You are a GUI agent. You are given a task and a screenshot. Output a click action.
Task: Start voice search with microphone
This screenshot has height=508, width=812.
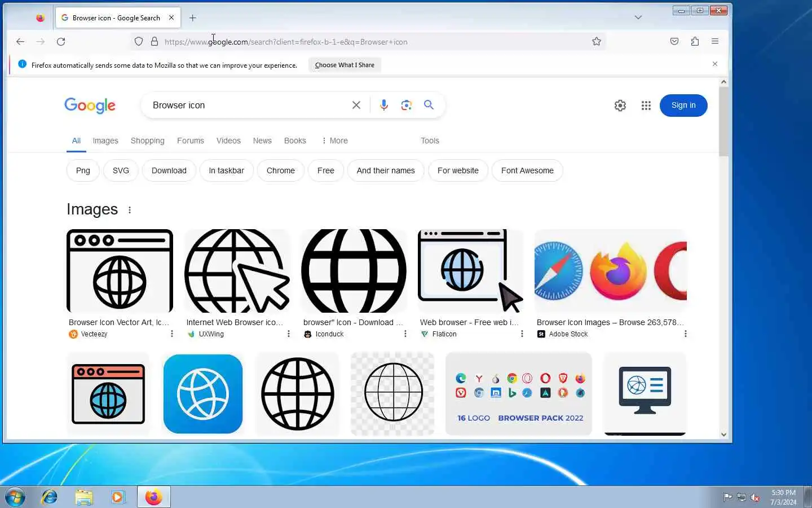[x=384, y=105]
